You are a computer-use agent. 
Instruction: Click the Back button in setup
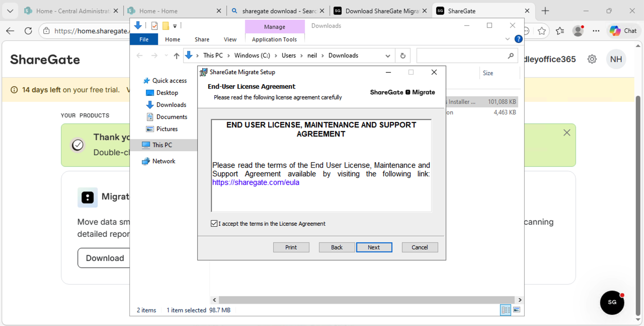pos(337,247)
